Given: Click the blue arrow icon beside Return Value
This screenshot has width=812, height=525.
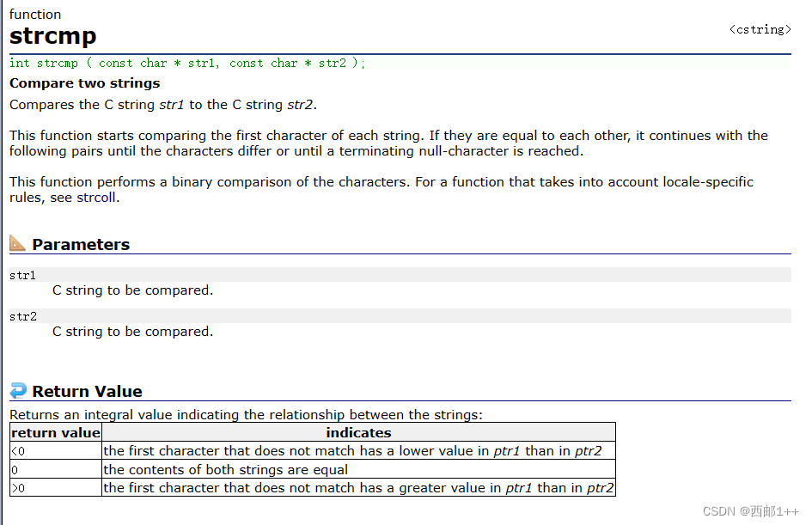Looking at the screenshot, I should tap(16, 391).
